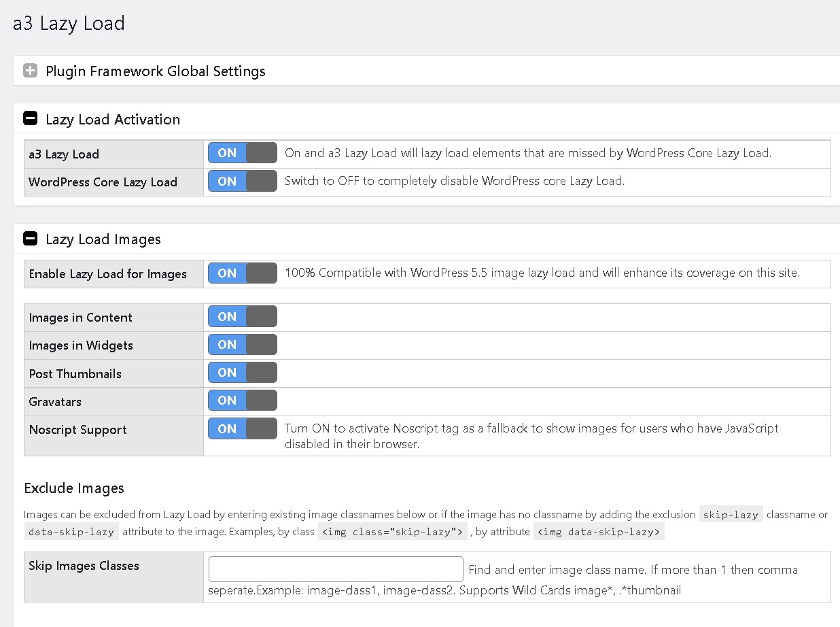Collapse the Lazy Load Images section title

[103, 239]
